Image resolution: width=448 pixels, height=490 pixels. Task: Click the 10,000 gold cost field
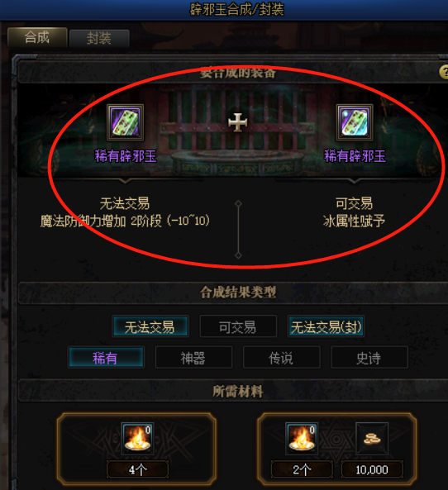tap(372, 469)
